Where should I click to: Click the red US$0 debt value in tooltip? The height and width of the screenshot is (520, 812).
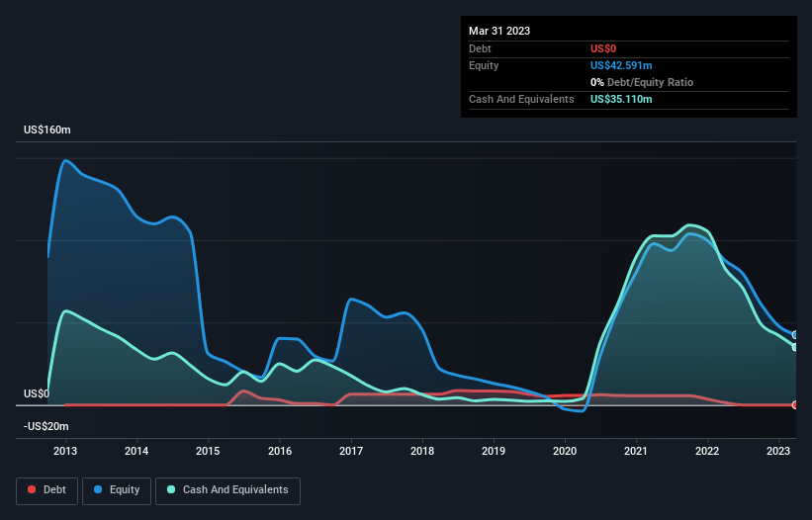tap(603, 48)
